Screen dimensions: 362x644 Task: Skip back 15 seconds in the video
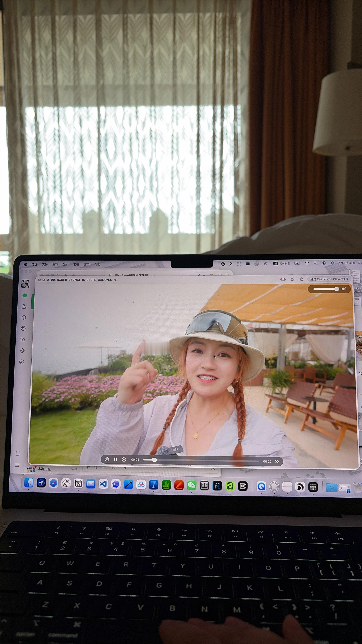(107, 459)
